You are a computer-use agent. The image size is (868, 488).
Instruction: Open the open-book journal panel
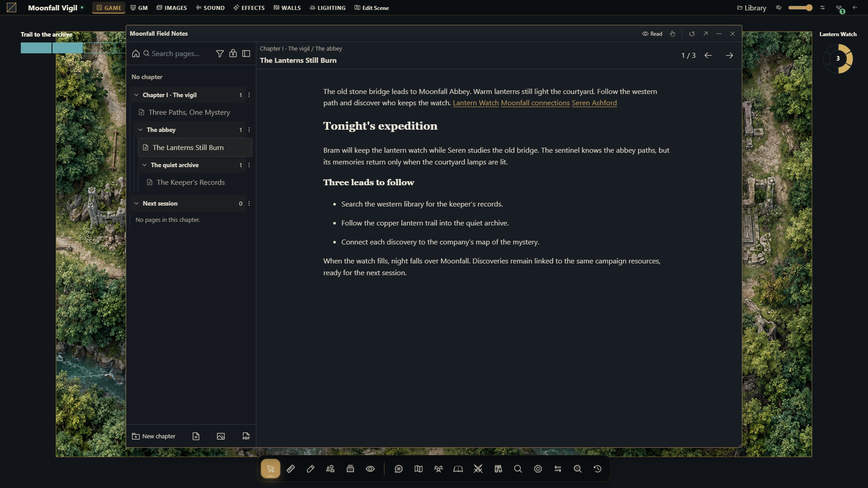click(x=458, y=469)
